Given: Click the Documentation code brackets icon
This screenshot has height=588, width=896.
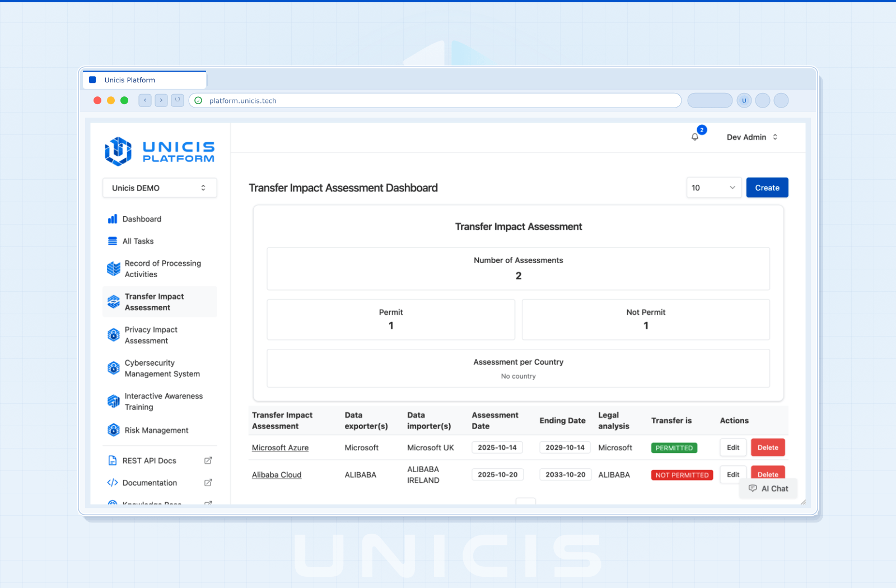Looking at the screenshot, I should pos(113,483).
